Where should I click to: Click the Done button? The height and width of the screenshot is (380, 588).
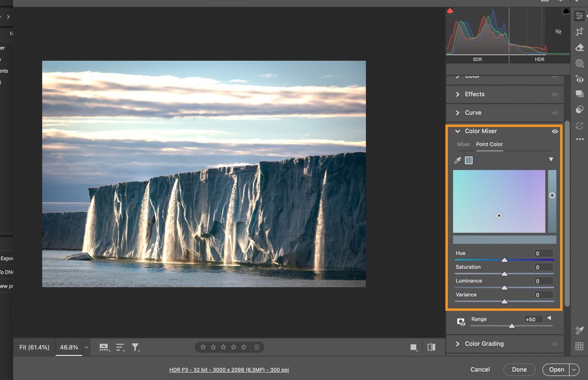coord(519,370)
